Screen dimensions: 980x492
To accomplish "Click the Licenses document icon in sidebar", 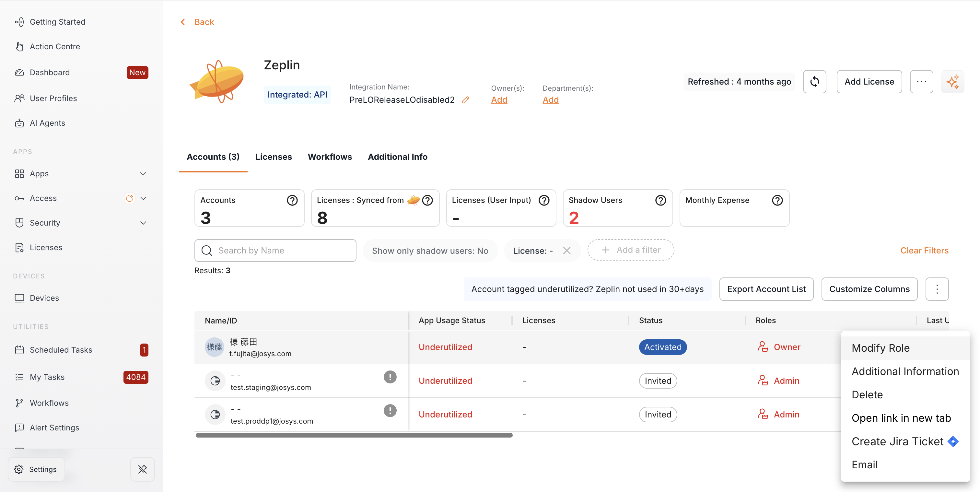I will (19, 247).
